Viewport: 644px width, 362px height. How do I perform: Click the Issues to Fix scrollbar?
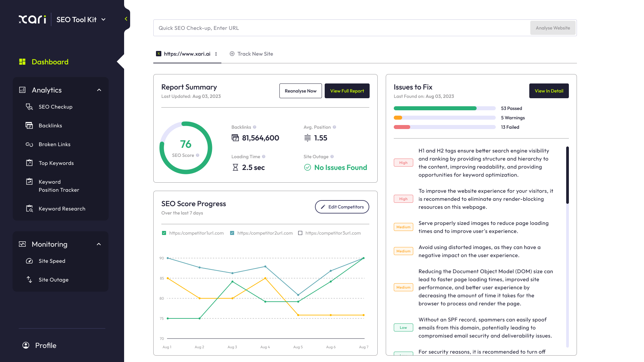point(567,175)
